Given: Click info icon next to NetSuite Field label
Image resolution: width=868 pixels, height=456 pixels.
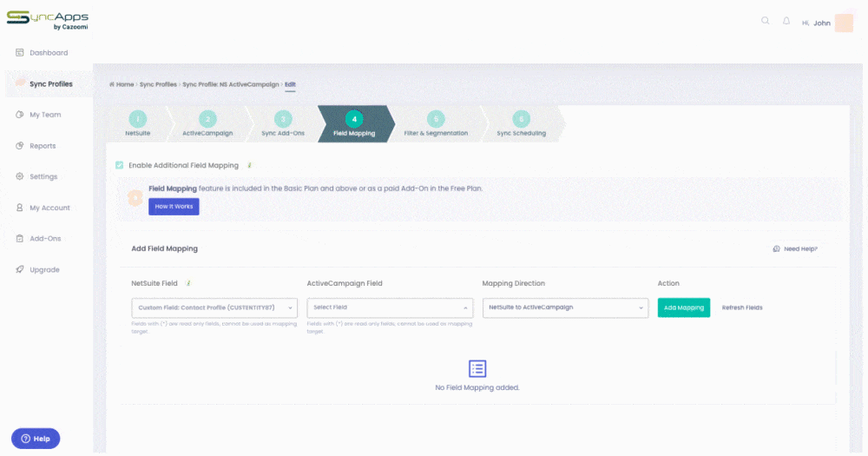Looking at the screenshot, I should click(x=188, y=283).
